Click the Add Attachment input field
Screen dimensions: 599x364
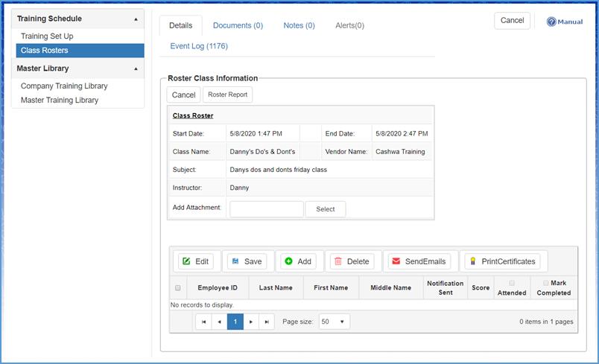[266, 209]
